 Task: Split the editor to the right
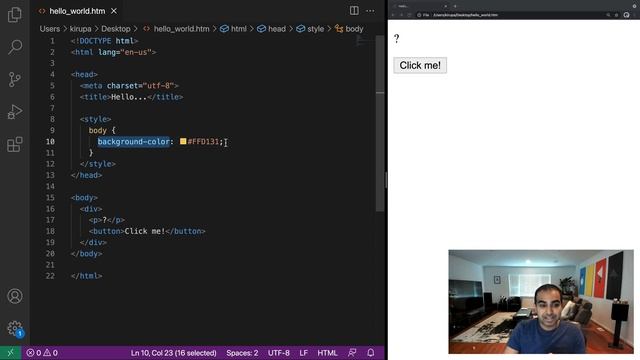354,11
